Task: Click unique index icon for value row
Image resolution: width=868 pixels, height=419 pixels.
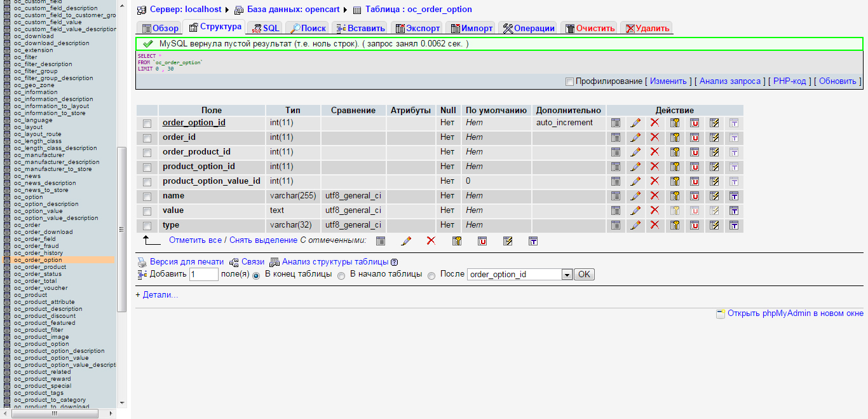Action: (695, 210)
